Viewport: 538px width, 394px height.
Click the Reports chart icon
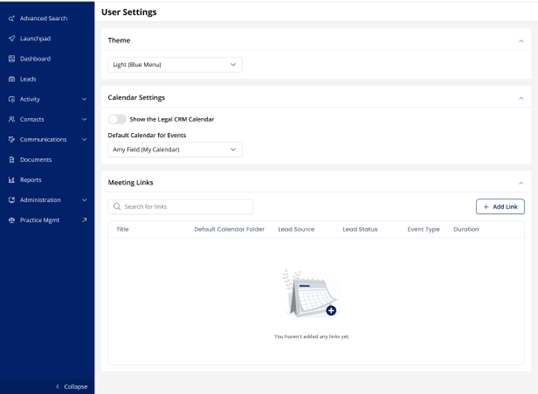[12, 180]
